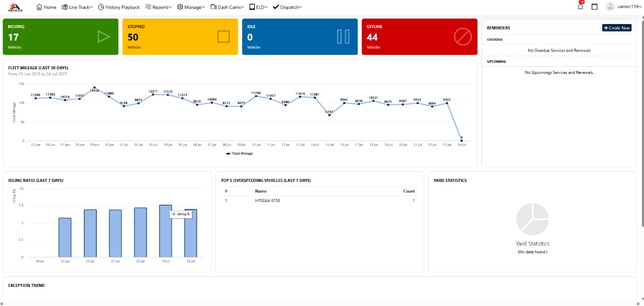Open the notifications bell icon
Screen dimensions: 644x306
[580, 7]
